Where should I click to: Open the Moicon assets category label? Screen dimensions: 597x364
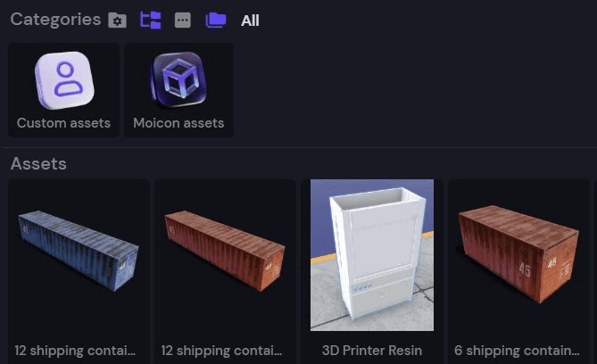[x=178, y=123]
